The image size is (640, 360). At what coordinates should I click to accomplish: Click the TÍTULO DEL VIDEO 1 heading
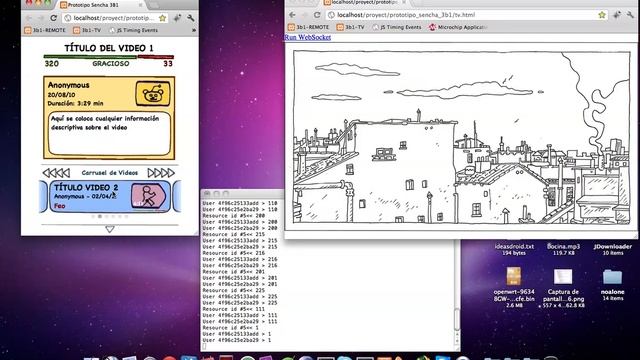(109, 48)
